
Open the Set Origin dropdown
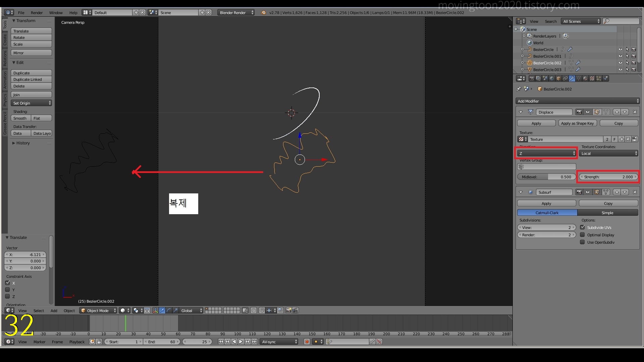tap(31, 103)
